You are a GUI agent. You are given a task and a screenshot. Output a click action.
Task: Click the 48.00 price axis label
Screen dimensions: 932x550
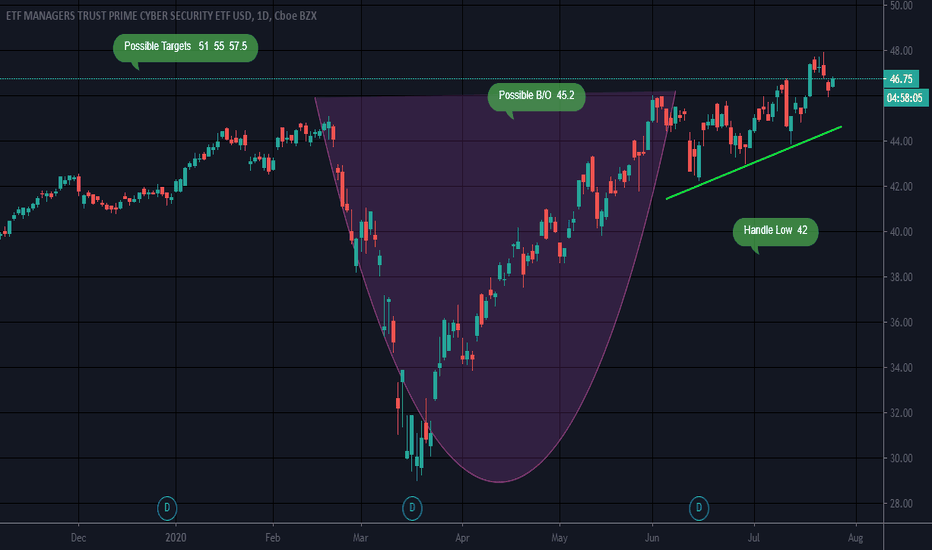(x=900, y=51)
